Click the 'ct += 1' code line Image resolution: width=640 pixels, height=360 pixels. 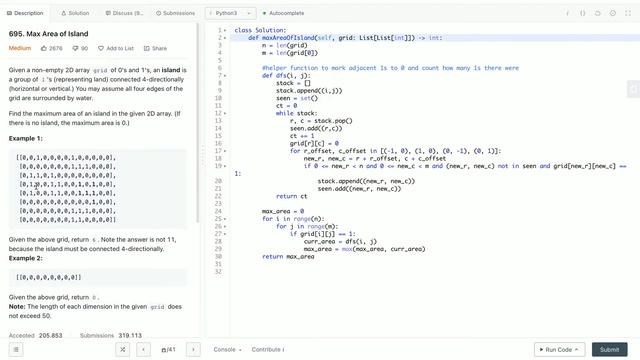click(302, 136)
